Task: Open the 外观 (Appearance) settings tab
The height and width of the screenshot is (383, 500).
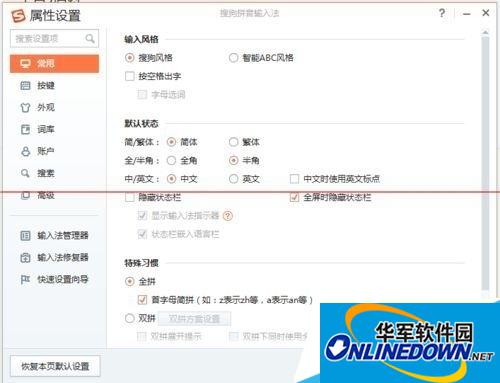Action: [x=46, y=107]
